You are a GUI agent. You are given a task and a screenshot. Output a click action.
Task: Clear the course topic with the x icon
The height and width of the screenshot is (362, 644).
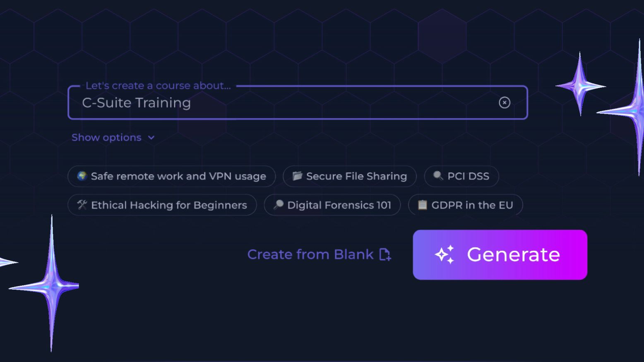tap(505, 103)
